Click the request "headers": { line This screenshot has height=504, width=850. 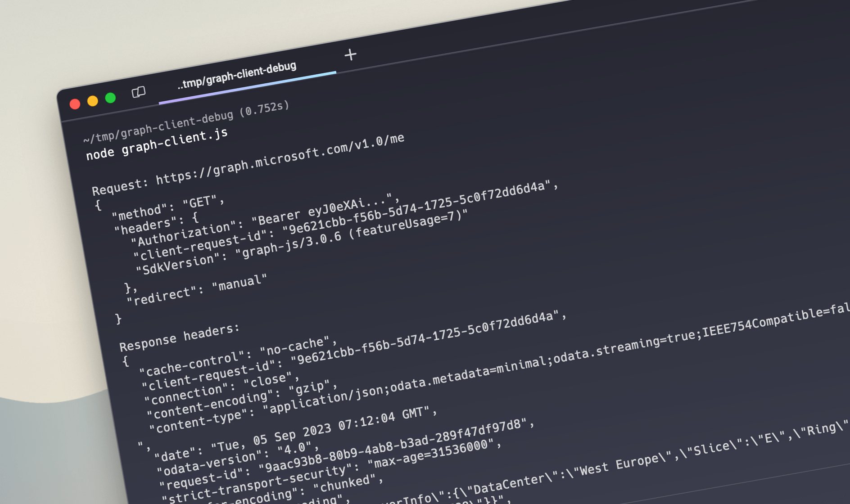point(156,224)
